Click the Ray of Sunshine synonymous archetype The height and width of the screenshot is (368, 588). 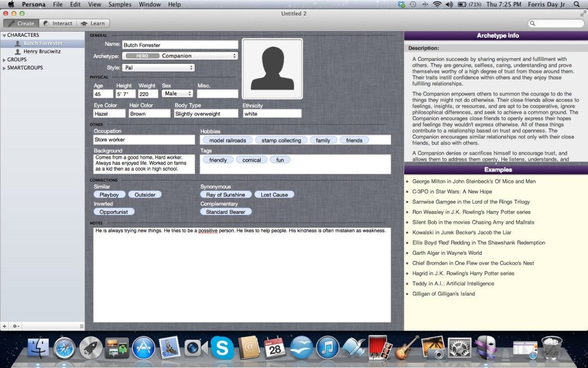click(225, 194)
